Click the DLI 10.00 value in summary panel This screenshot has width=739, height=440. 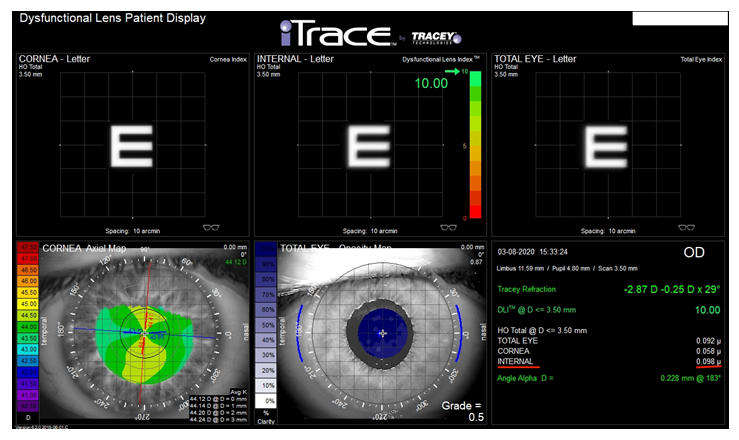pos(707,310)
